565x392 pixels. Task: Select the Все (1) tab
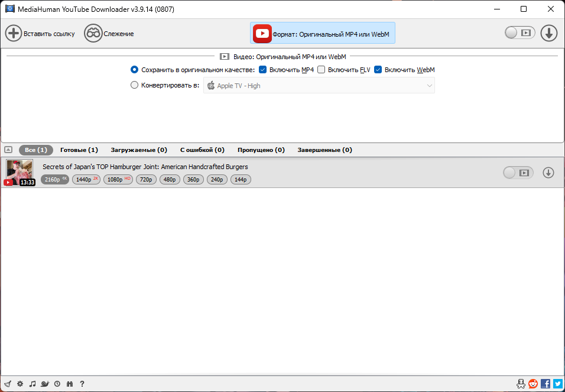click(x=36, y=150)
